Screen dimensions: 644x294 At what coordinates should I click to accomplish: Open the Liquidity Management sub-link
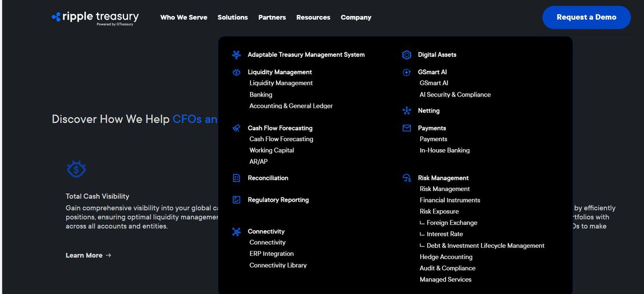coord(281,83)
